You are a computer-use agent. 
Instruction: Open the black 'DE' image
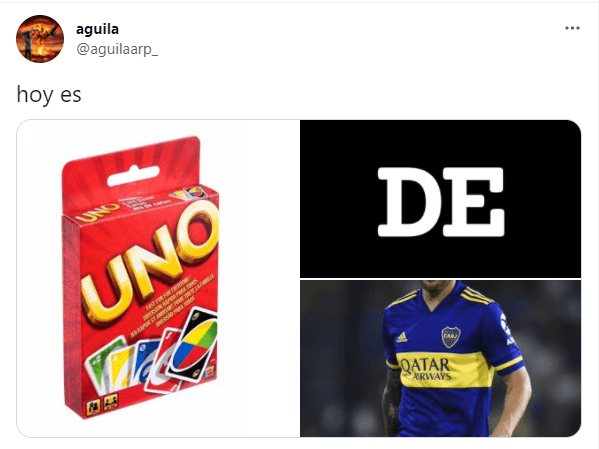tap(440, 199)
